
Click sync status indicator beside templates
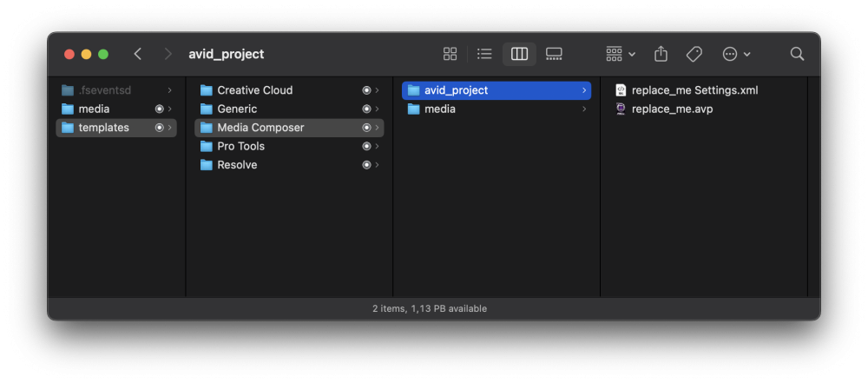pyautogui.click(x=159, y=128)
